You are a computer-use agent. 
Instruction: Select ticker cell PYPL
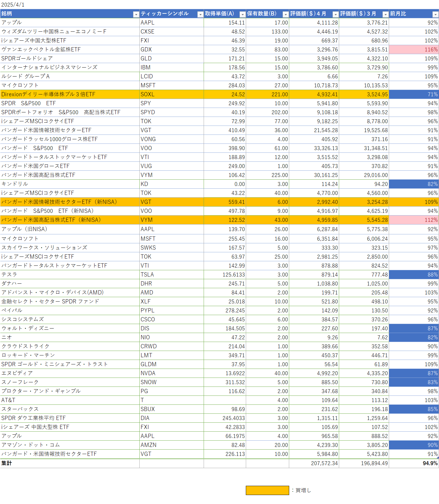click(x=172, y=311)
